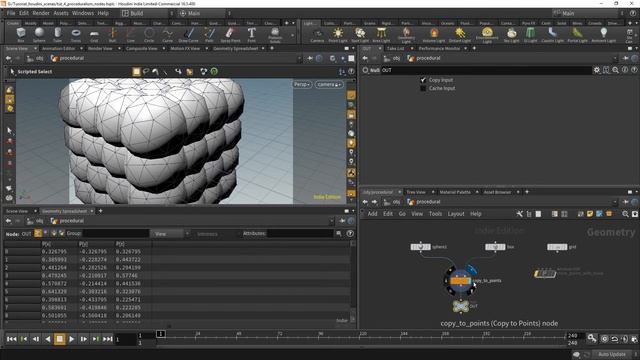Toggle the Copy Input checkbox
The height and width of the screenshot is (360, 640).
(x=423, y=80)
